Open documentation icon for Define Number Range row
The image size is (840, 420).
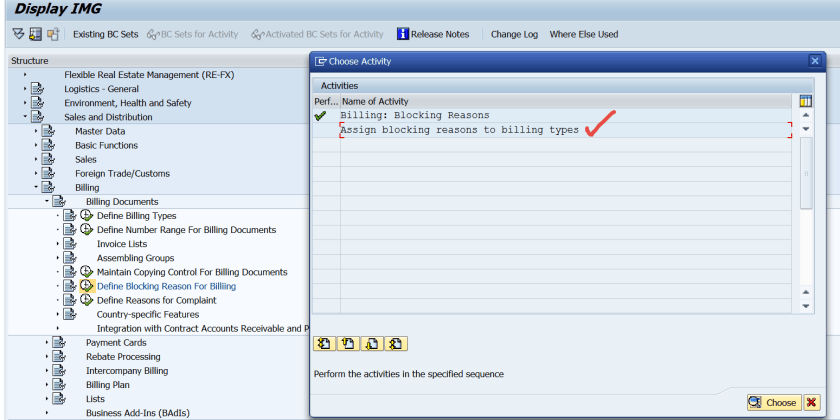coord(70,230)
